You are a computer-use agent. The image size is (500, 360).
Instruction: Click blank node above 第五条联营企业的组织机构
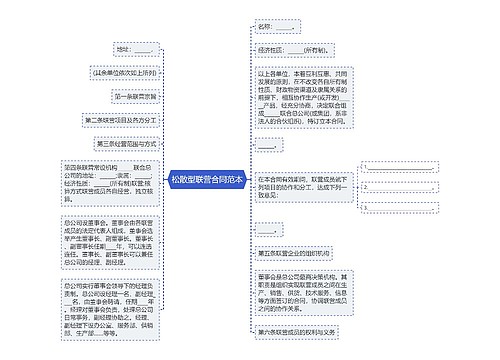(269, 230)
